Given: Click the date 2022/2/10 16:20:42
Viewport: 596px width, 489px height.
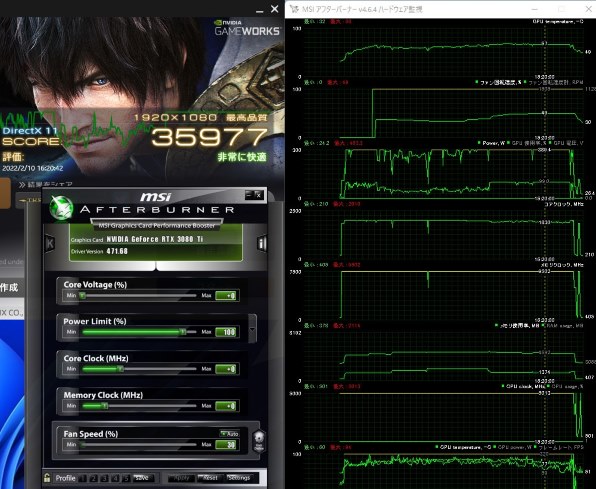Looking at the screenshot, I should click(33, 168).
